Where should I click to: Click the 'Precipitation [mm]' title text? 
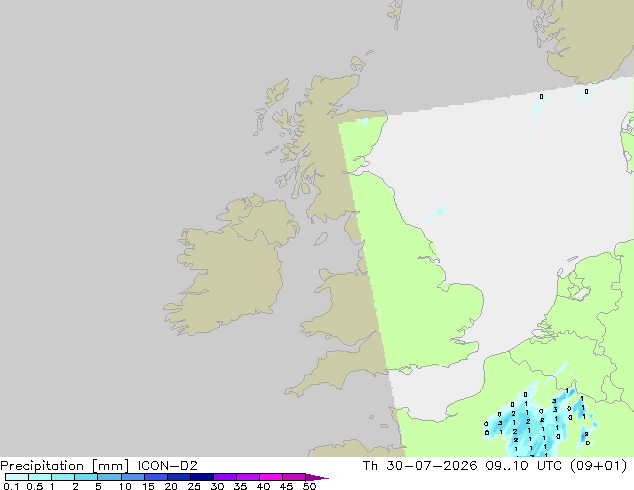click(x=65, y=466)
